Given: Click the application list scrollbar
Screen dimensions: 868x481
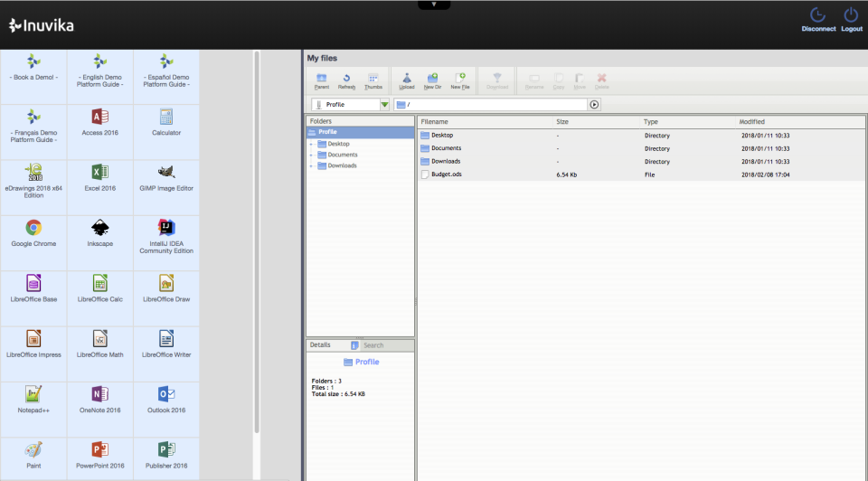Looking at the screenshot, I should tap(256, 242).
